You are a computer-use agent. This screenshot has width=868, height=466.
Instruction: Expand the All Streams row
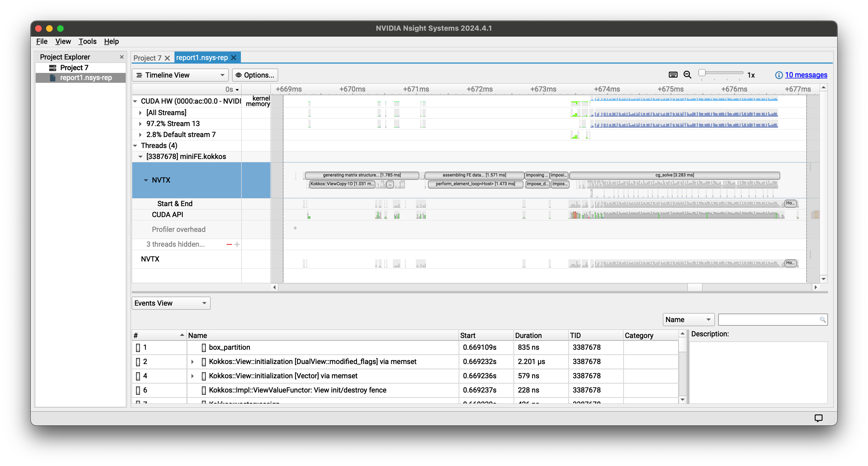pyautogui.click(x=140, y=113)
